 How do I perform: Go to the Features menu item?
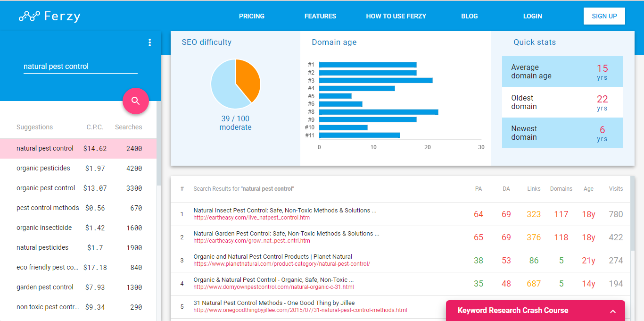tap(320, 16)
